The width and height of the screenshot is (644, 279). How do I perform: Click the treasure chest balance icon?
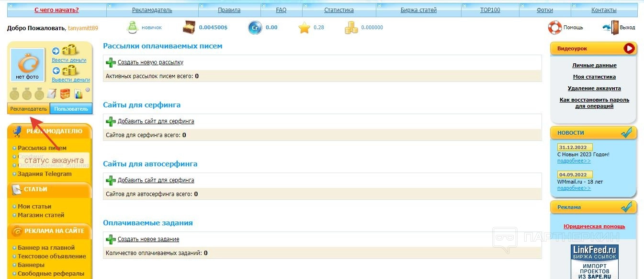[189, 28]
